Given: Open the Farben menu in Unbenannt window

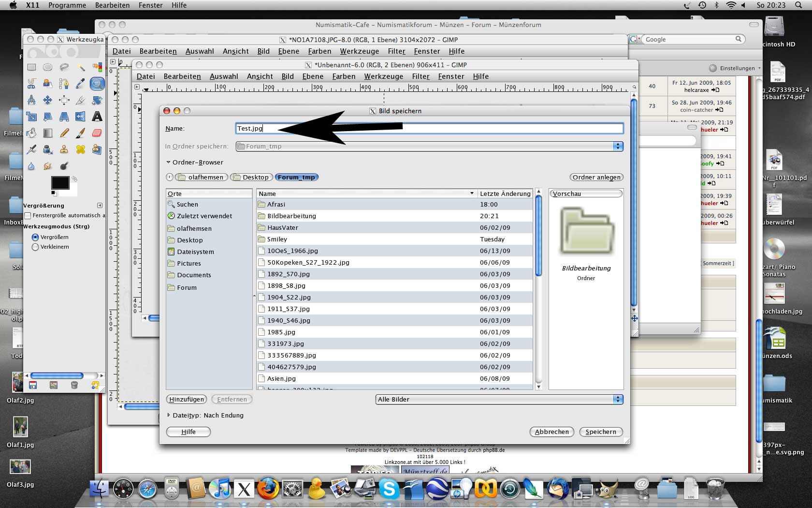Looking at the screenshot, I should click(x=344, y=76).
